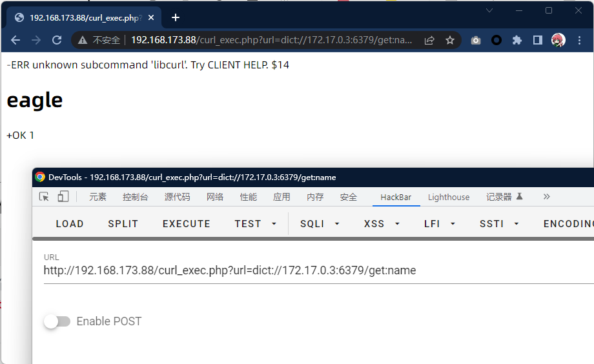The height and width of the screenshot is (364, 594).
Task: Click the SPLIT button in HackBar
Action: tap(123, 224)
